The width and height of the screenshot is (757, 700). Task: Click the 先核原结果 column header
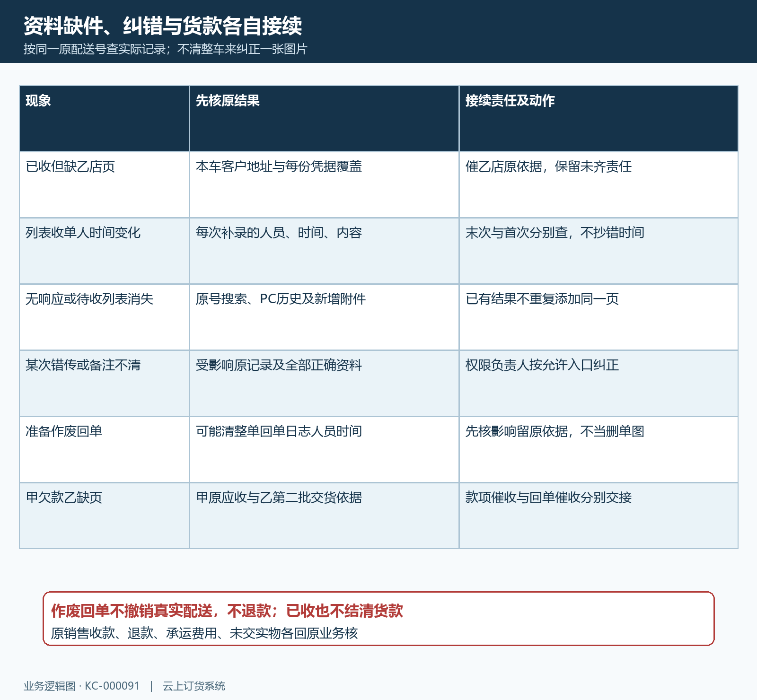[324, 119]
